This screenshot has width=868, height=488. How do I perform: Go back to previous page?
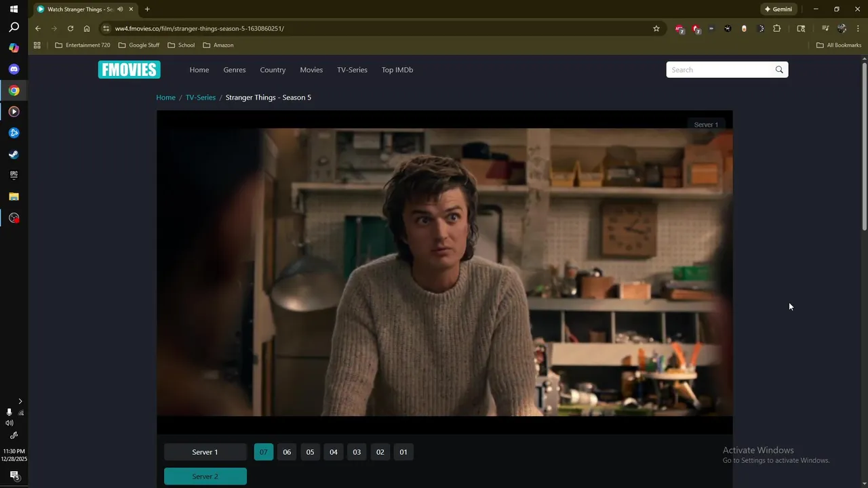coord(38,28)
